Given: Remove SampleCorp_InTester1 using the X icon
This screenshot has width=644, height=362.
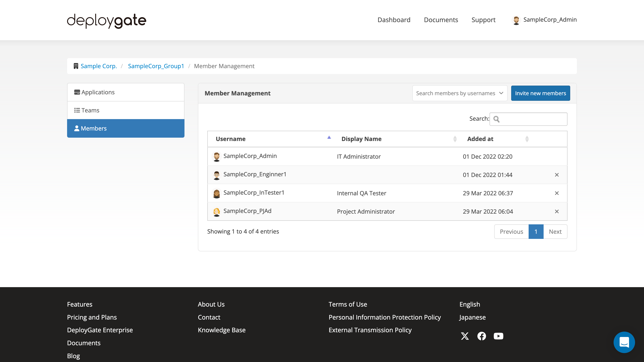Looking at the screenshot, I should [x=557, y=193].
